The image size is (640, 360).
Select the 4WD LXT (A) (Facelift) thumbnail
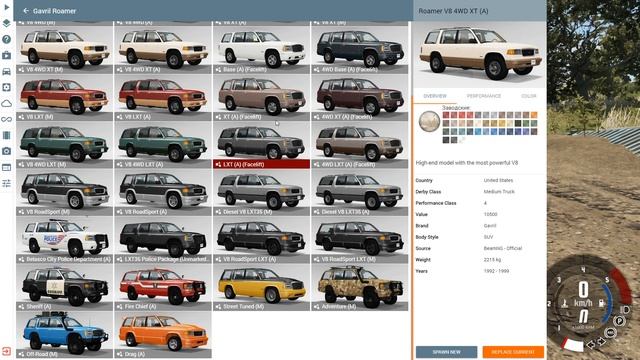point(360,144)
